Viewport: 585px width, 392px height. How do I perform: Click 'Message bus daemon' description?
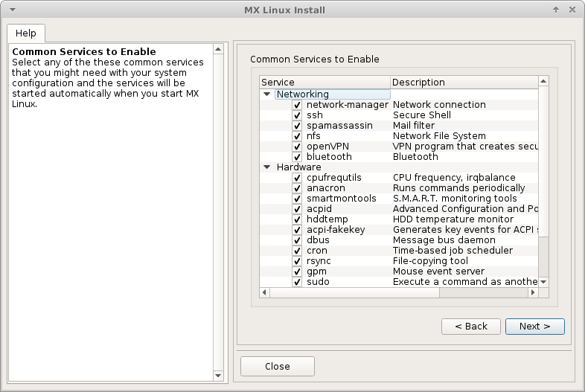[x=444, y=240]
